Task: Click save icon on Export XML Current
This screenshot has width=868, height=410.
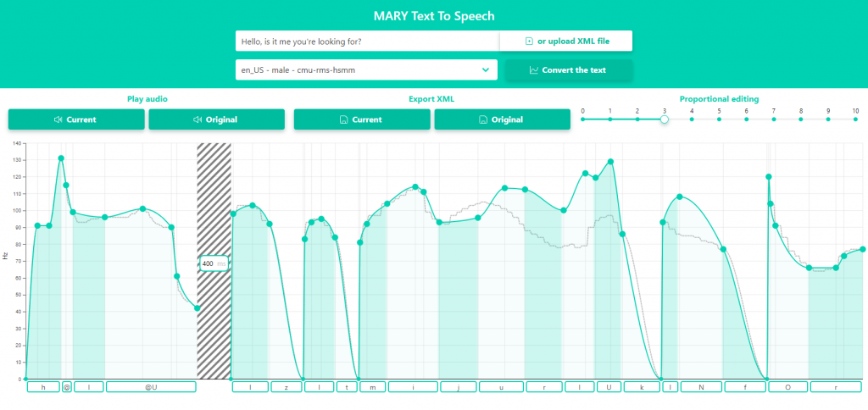Action: click(x=343, y=119)
